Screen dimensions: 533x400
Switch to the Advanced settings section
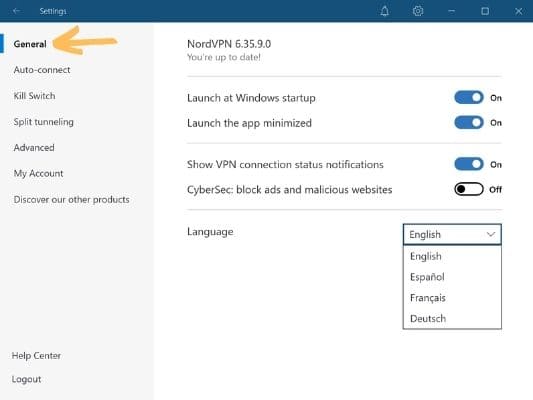tap(34, 147)
